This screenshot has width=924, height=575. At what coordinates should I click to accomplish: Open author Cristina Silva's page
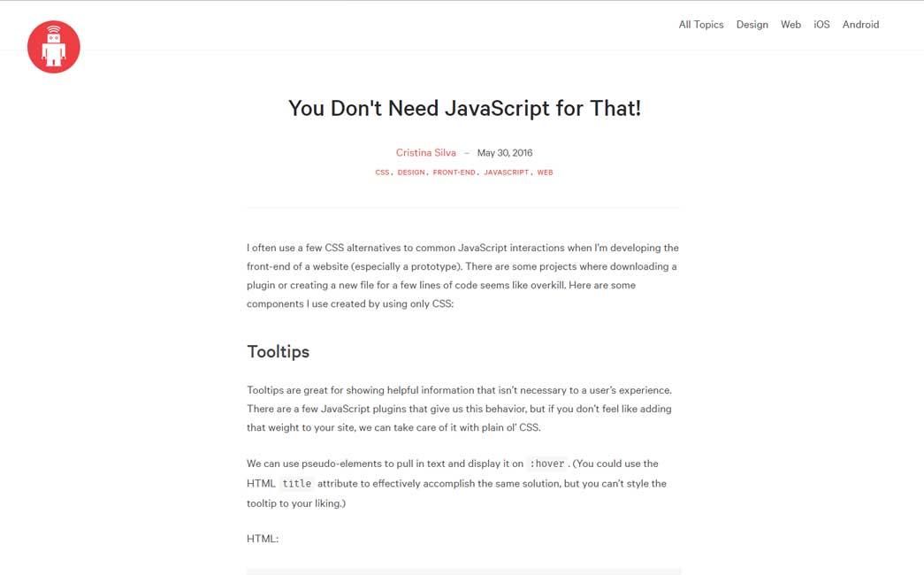425,153
